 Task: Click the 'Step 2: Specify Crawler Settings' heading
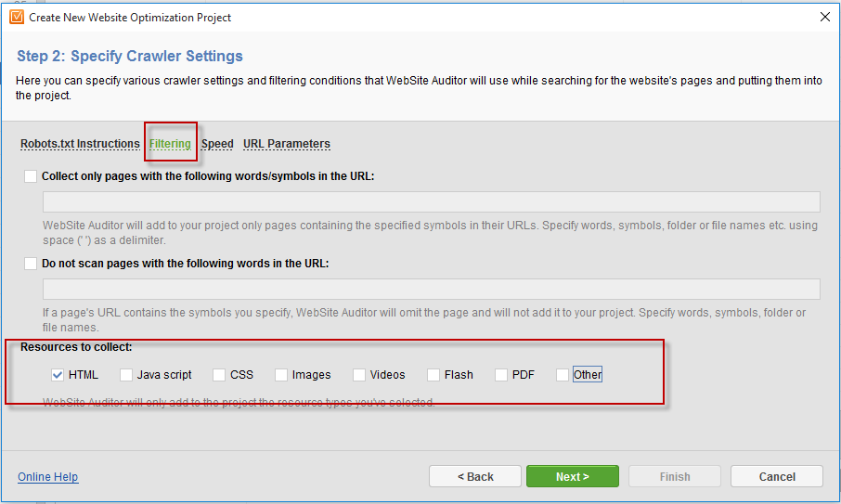click(x=130, y=56)
